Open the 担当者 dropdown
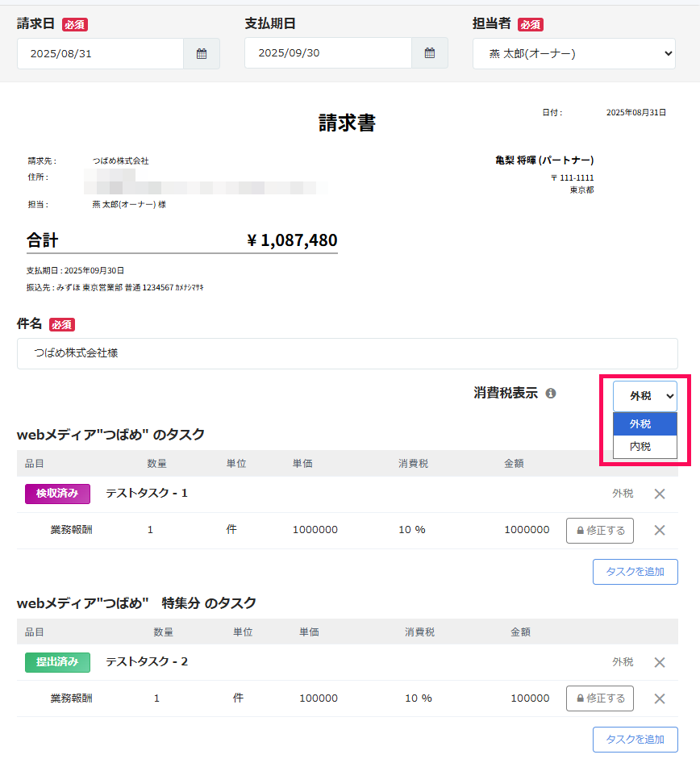Screen dimensions: 700x763 [574, 53]
